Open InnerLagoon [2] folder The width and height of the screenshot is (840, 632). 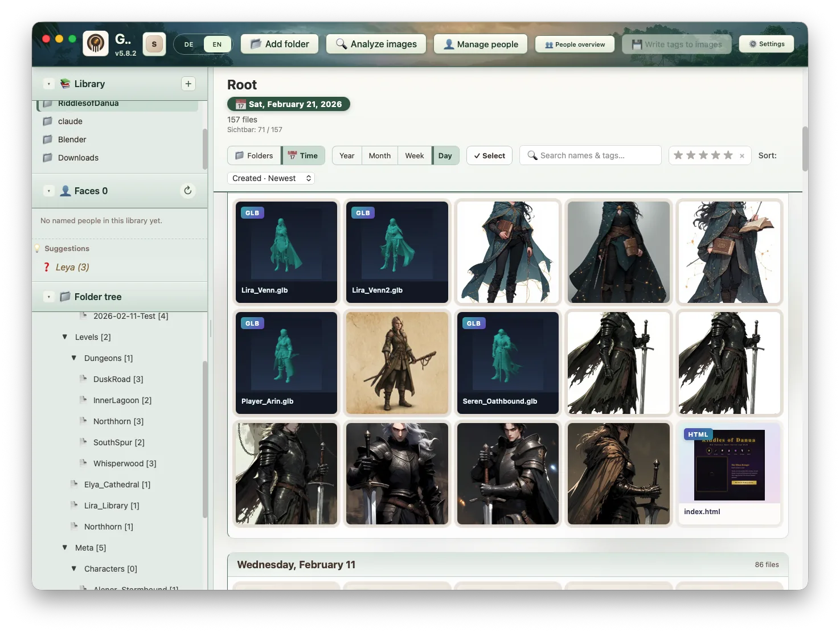[122, 400]
